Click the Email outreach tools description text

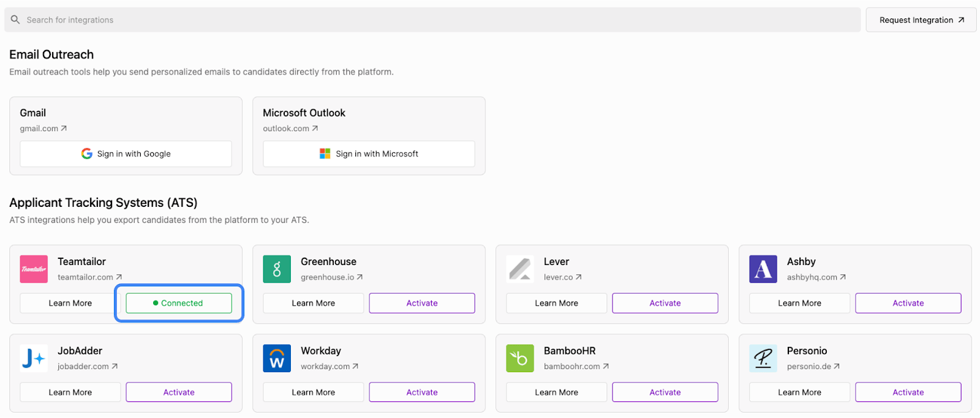click(202, 72)
